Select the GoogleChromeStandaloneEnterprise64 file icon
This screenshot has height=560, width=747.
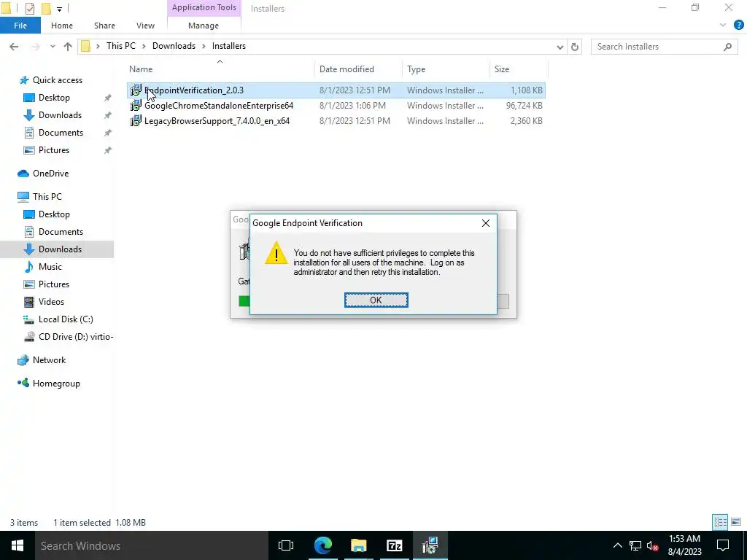click(x=136, y=105)
